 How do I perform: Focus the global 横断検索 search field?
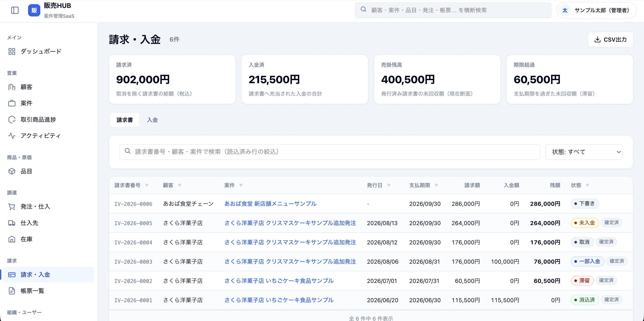(x=453, y=10)
